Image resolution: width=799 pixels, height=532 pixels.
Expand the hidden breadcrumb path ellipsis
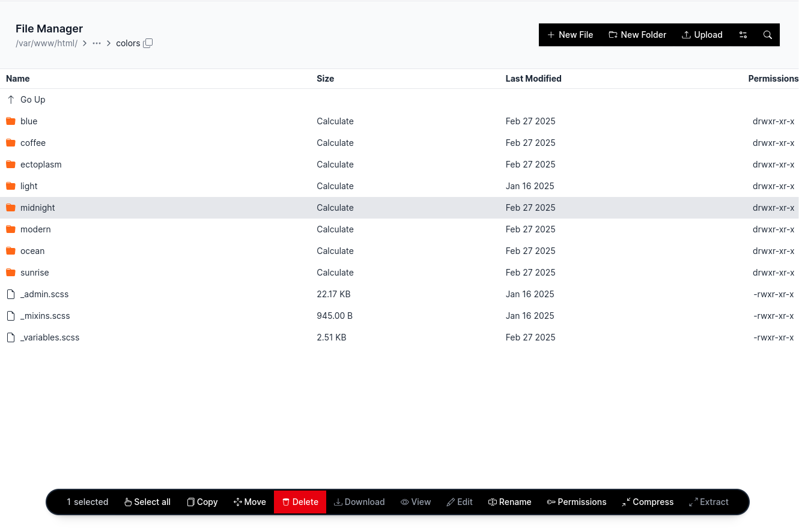97,43
